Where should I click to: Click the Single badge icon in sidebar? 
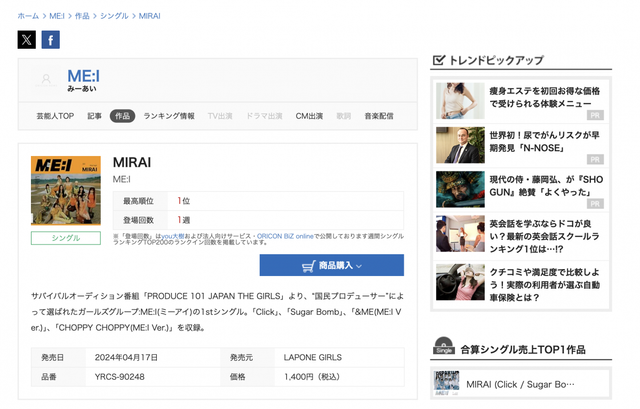[443, 349]
